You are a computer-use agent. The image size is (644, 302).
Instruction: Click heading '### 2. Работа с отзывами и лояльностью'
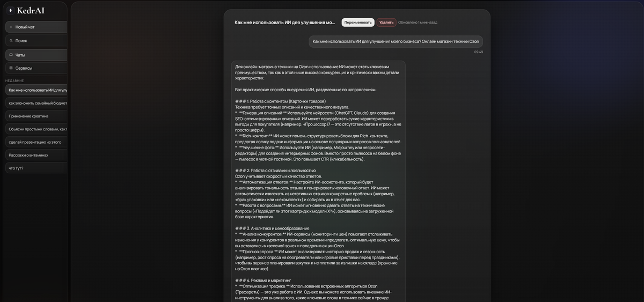[x=275, y=171]
